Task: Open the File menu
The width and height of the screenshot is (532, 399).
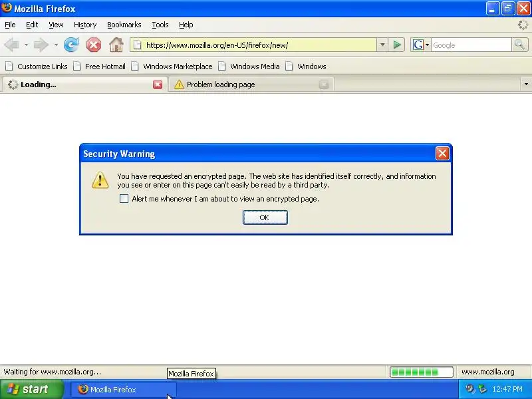Action: [10, 25]
